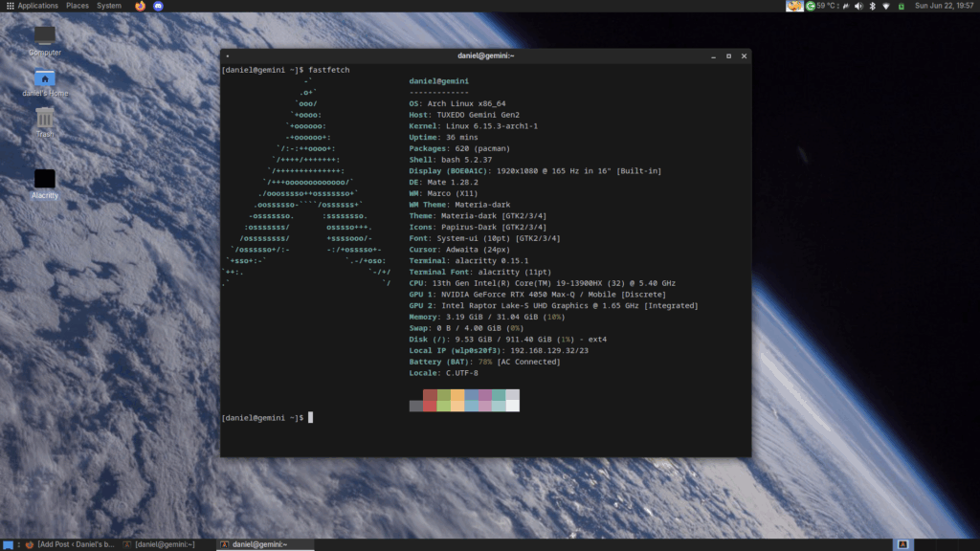The image size is (980, 551).
Task: Open the Computer desktop icon
Action: pyautogui.click(x=44, y=41)
